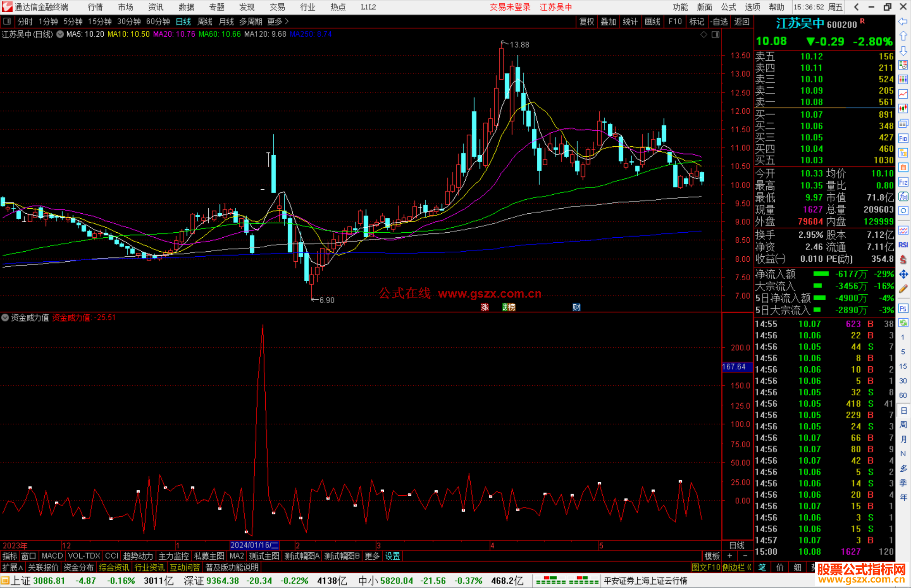Click the RSI indicator sidebar icon
This screenshot has height=588, width=911.
click(903, 245)
